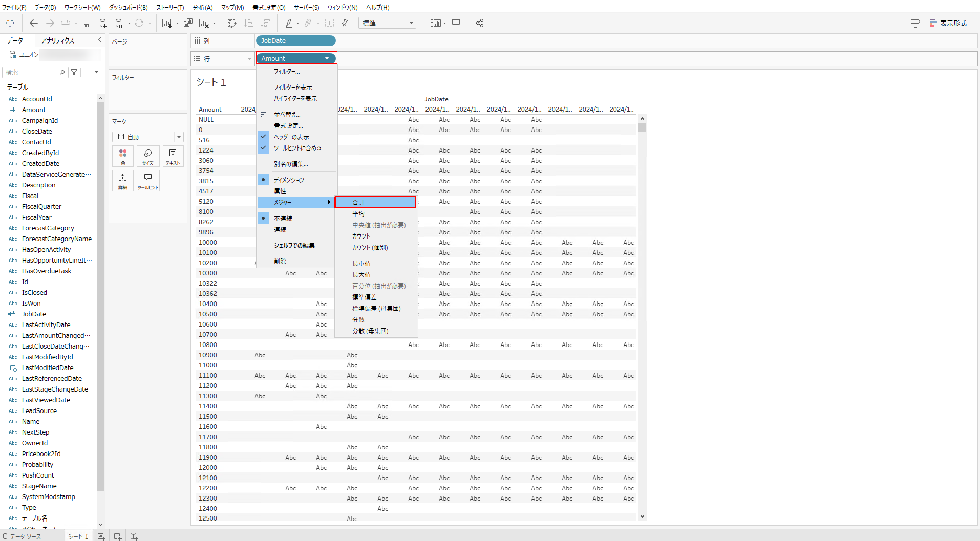Add a new data source via toolbar icon
This screenshot has height=541, width=980.
[103, 23]
